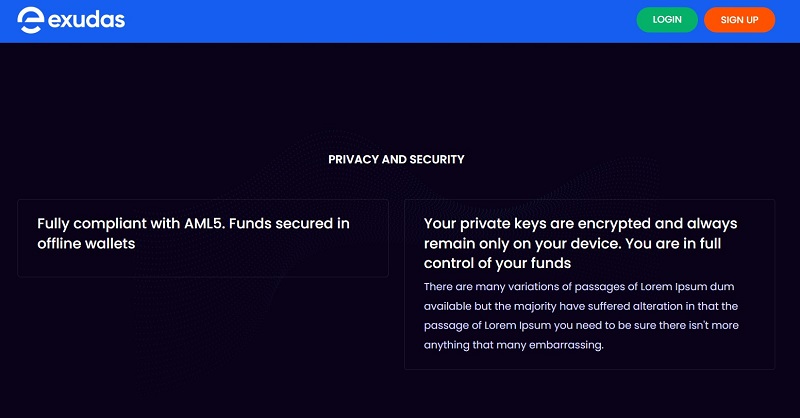Click the word 'PRIVACY' in the section title
The image size is (800, 418).
(353, 159)
